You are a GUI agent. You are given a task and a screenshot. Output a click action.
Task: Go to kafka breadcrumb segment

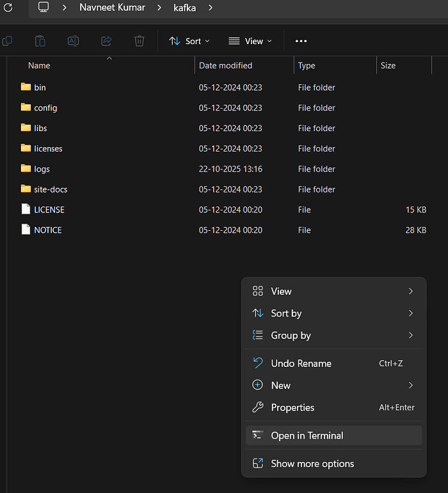pos(185,8)
